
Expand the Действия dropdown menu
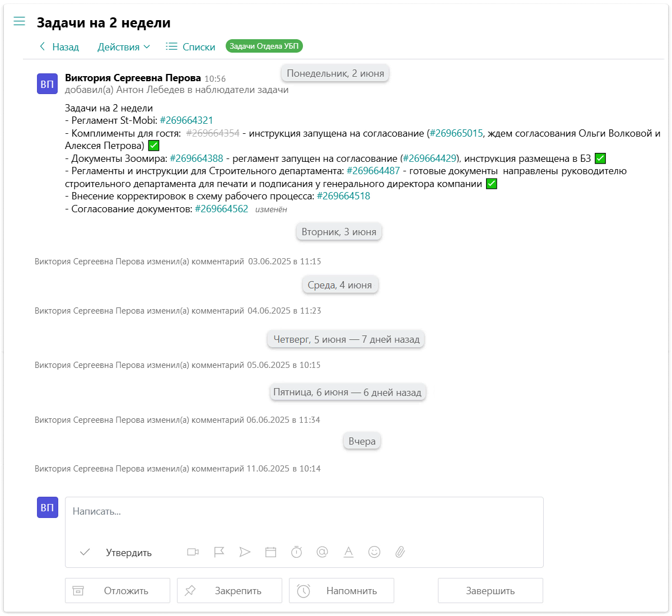[123, 47]
